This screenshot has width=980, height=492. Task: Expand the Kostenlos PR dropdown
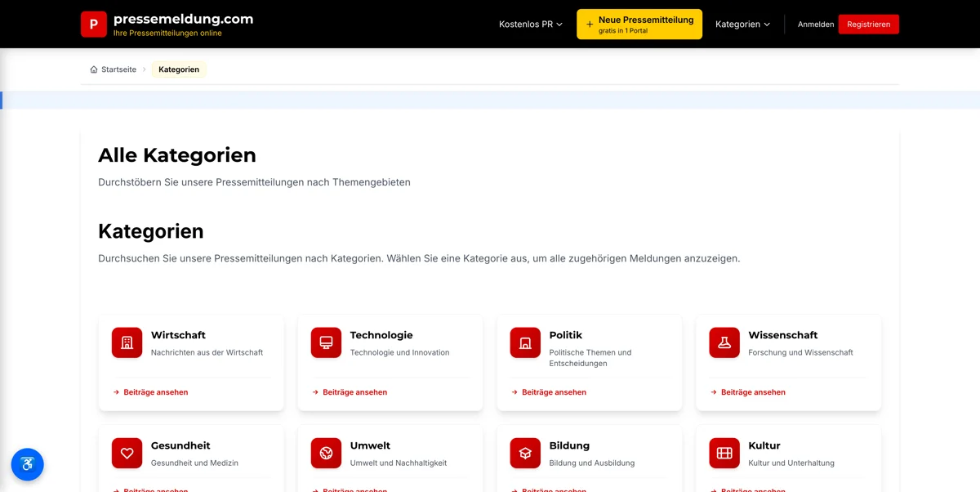[529, 24]
